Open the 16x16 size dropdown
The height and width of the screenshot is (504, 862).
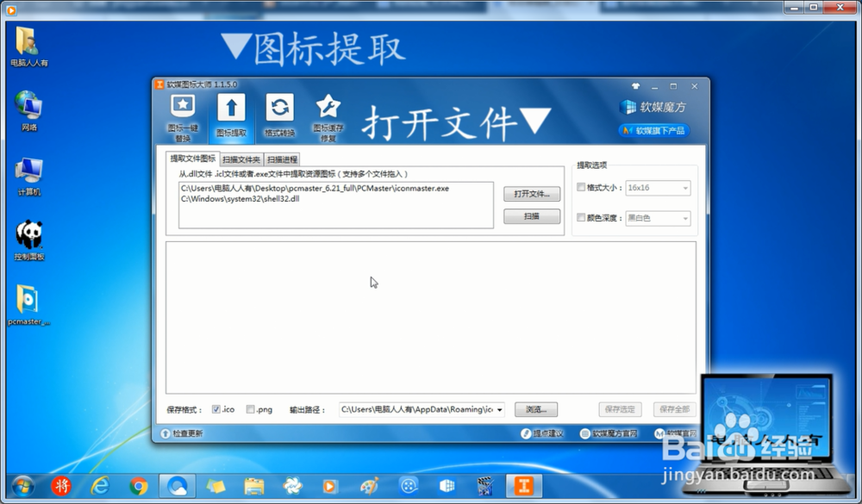(658, 188)
